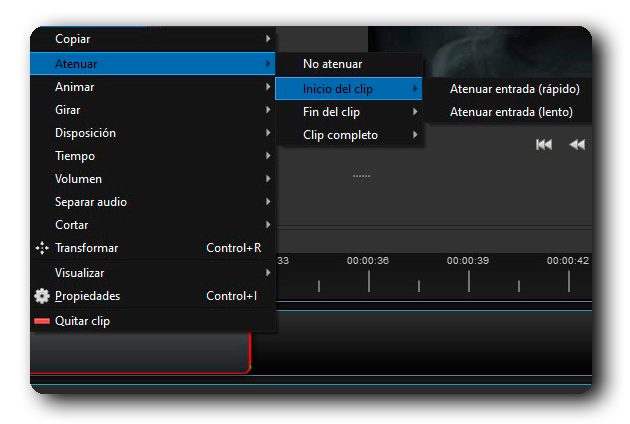Open the Cortar submenu
The image size is (630, 424).
point(153,224)
